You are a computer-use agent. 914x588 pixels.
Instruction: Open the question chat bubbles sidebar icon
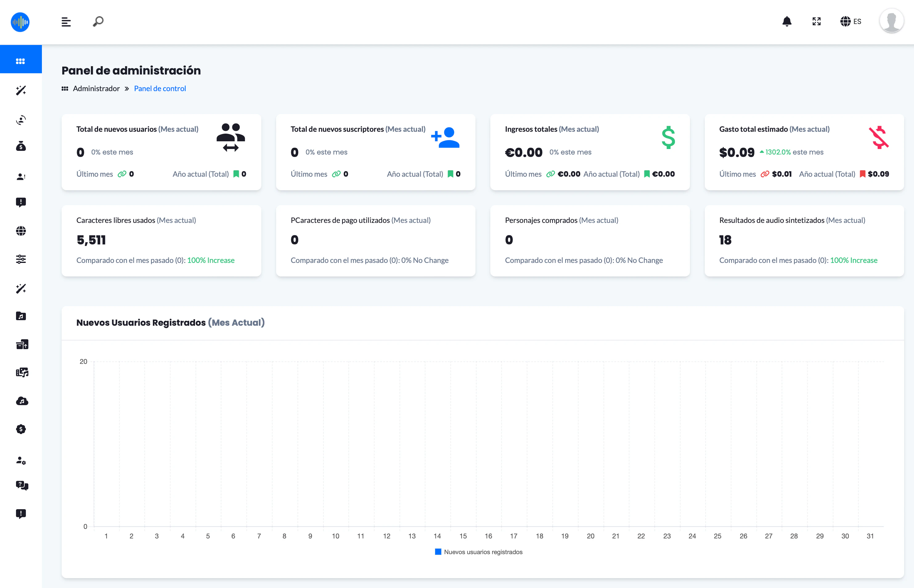(x=22, y=485)
